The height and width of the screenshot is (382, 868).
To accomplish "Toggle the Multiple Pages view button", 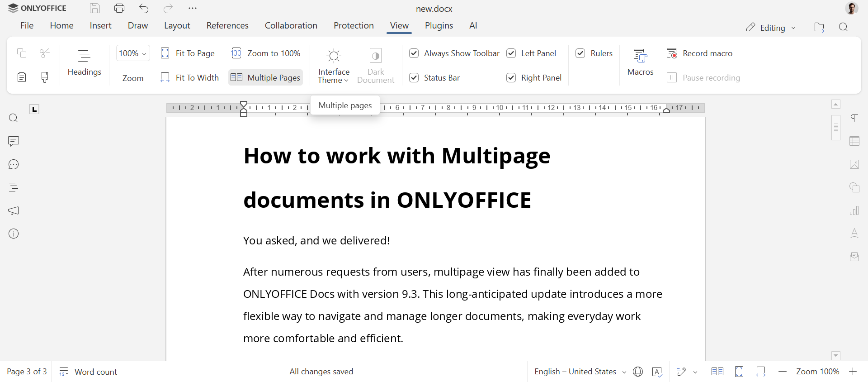I will 265,77.
